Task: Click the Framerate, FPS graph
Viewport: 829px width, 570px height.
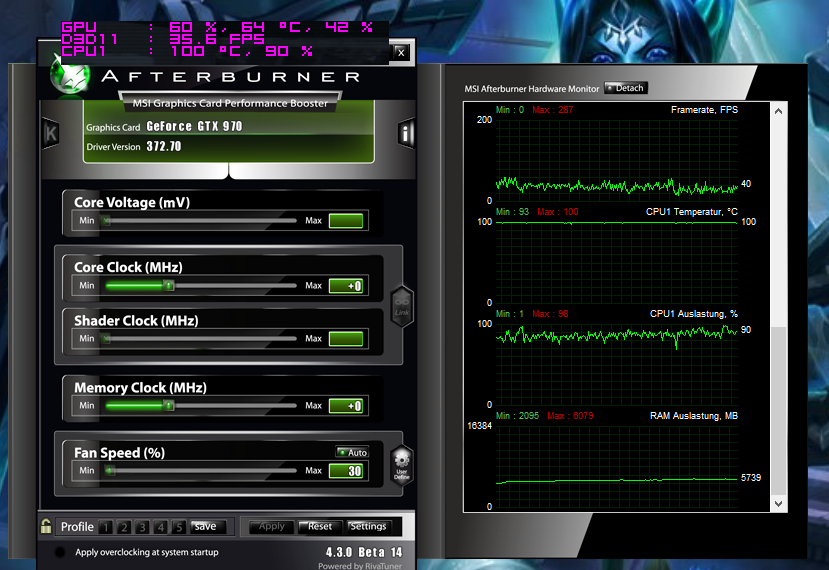Action: pos(616,160)
